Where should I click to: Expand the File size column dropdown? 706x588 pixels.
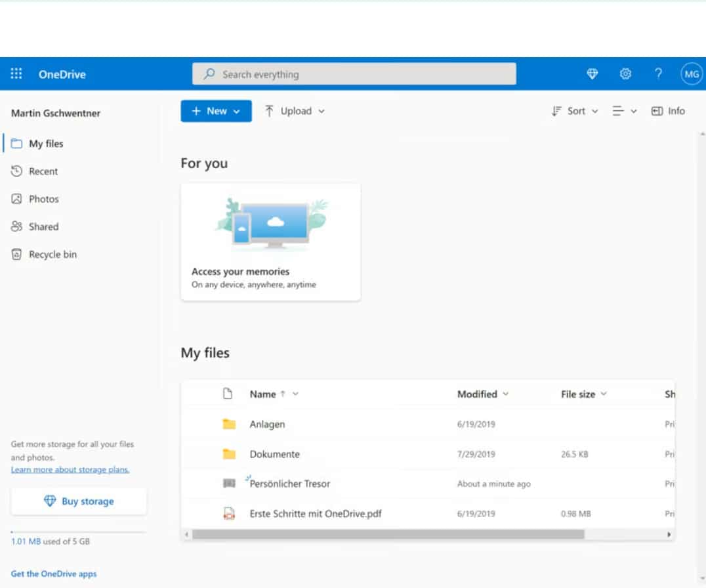click(x=604, y=394)
